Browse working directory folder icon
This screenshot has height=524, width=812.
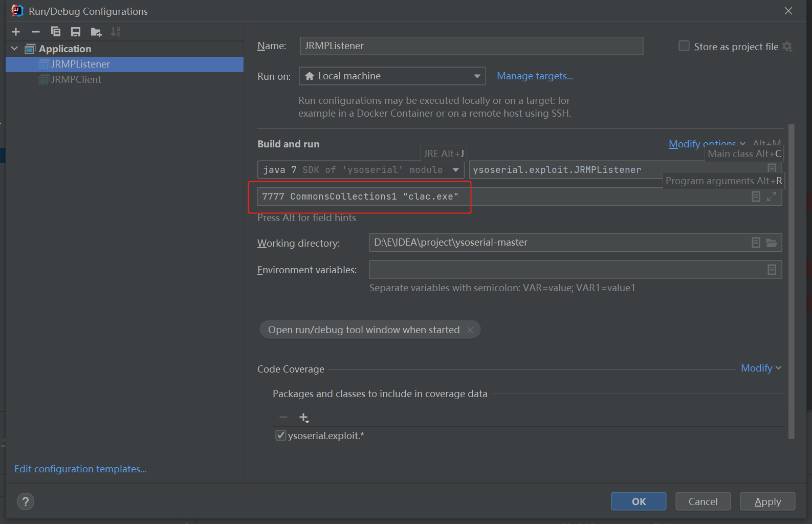(772, 243)
